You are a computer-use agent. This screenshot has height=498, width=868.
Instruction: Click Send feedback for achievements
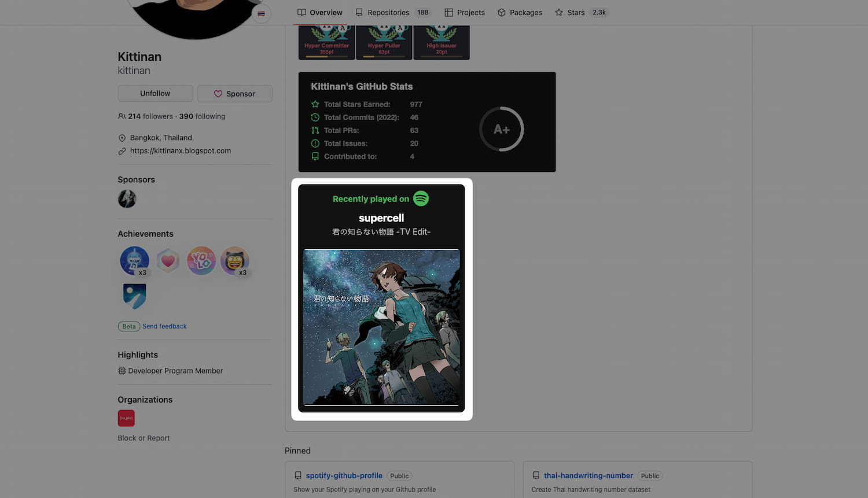coord(164,326)
